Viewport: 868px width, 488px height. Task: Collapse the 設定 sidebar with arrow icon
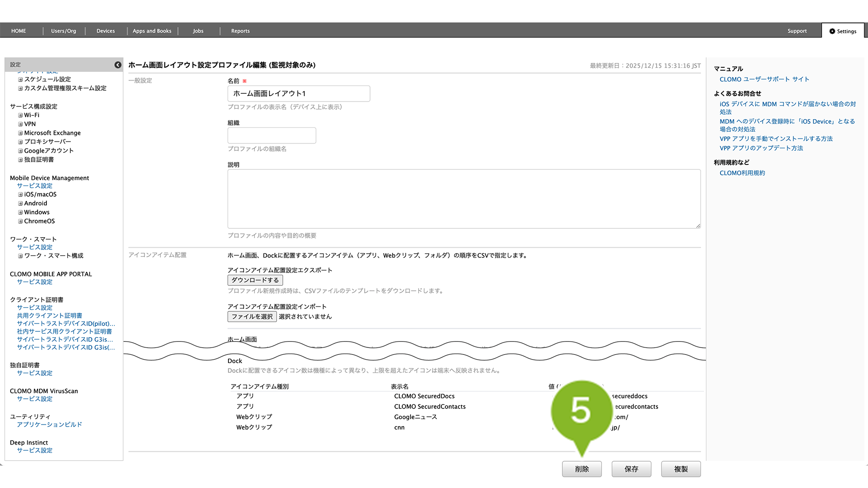[118, 65]
